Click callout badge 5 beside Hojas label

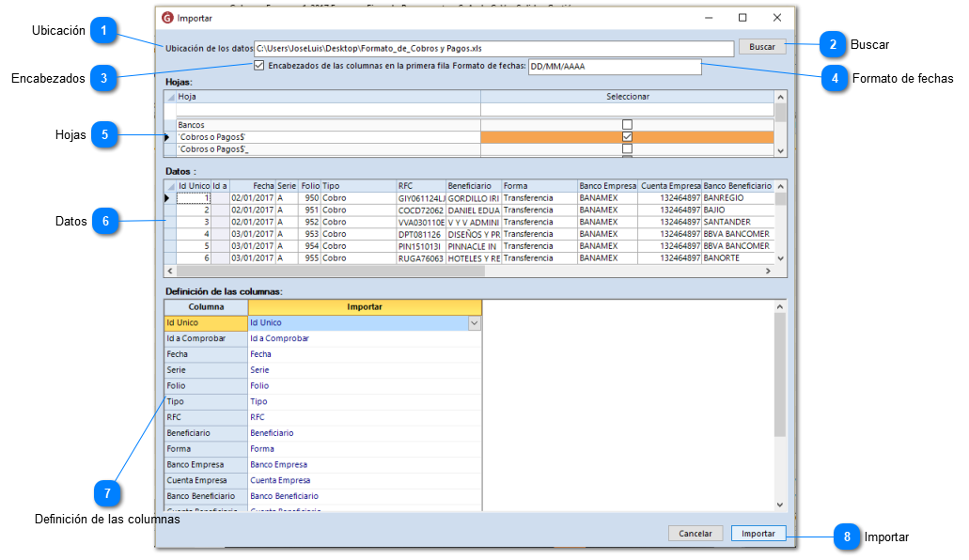pos(105,135)
